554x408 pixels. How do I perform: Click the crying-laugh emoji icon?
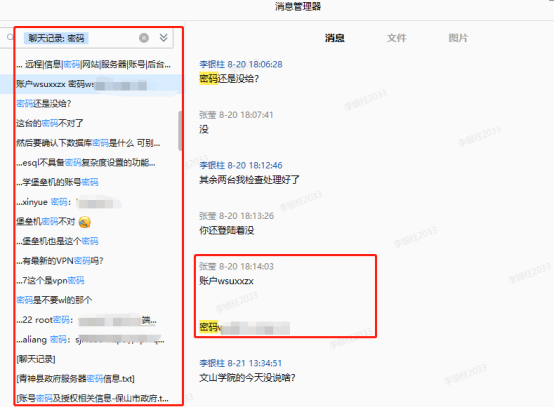coord(85,222)
